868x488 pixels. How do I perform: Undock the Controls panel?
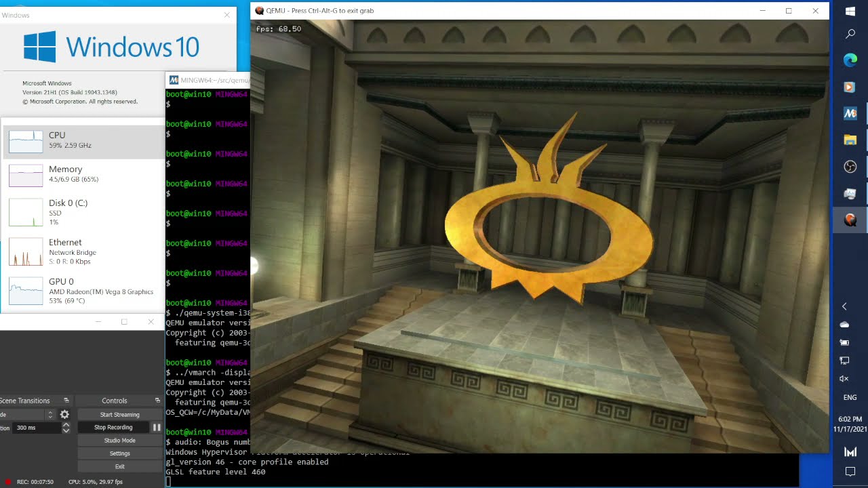point(157,401)
